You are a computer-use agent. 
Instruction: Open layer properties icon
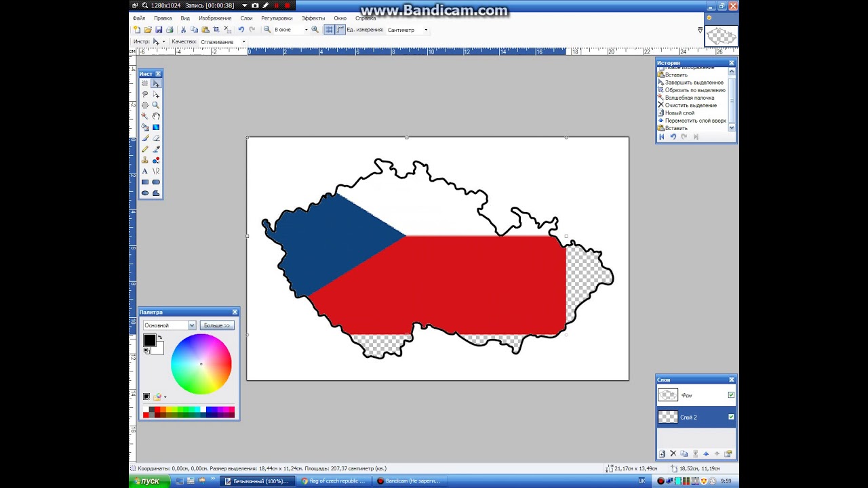728,453
